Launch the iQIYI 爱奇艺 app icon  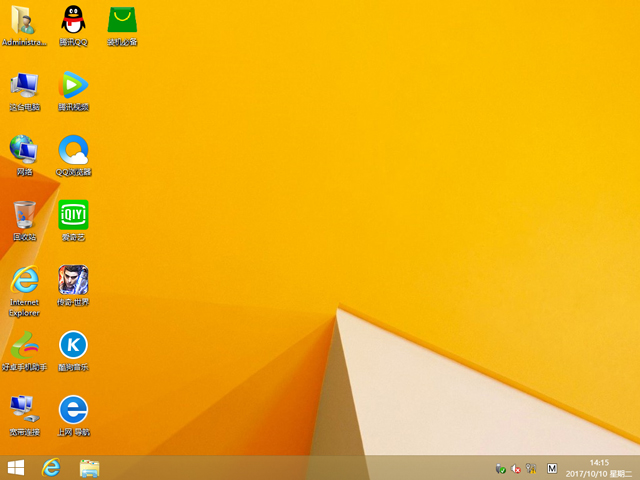(73, 215)
